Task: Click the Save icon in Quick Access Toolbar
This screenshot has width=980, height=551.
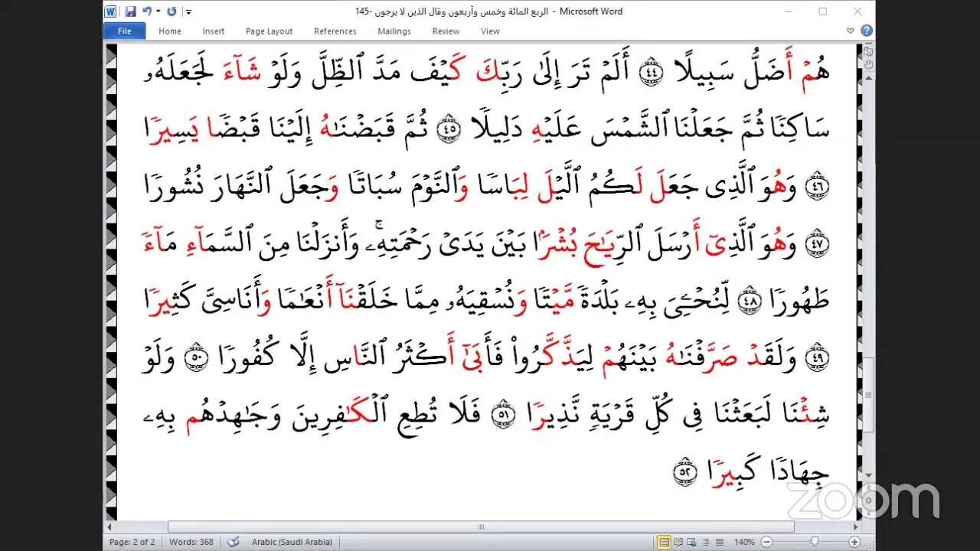Action: click(x=130, y=11)
